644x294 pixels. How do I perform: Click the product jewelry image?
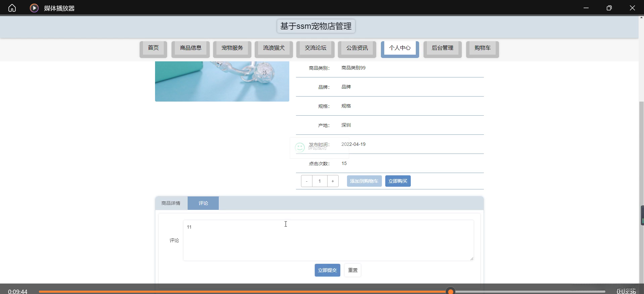coord(222,81)
